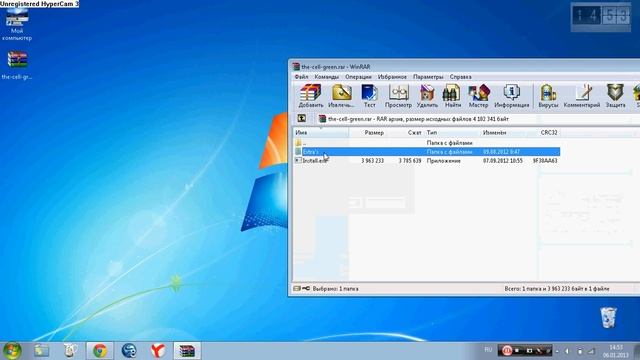
Task: Click the Extra's folder icon in list
Action: (298, 152)
